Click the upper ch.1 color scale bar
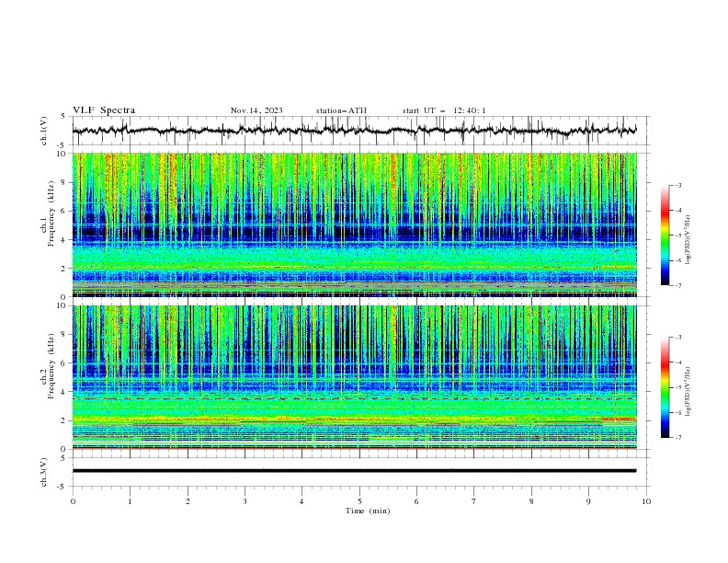 (x=665, y=236)
